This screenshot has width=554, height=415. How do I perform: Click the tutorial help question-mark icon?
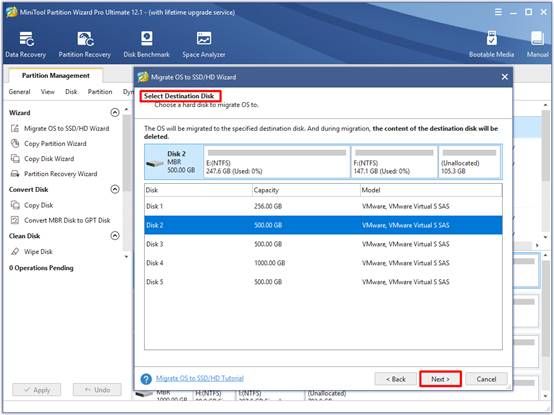click(146, 379)
